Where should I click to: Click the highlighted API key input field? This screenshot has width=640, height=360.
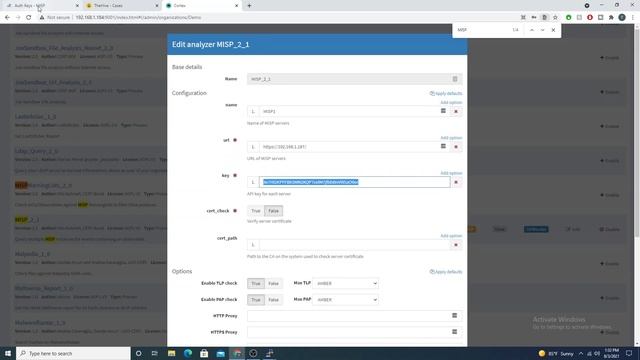[355, 182]
